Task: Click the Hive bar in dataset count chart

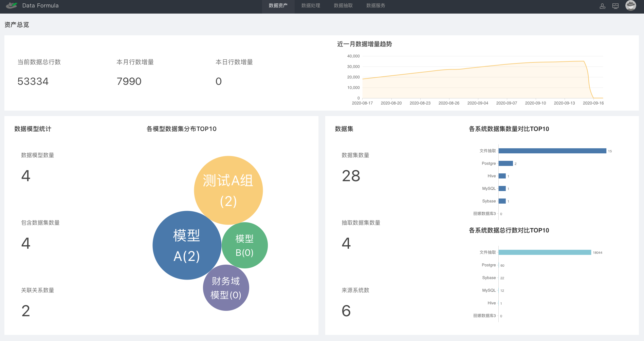Action: tap(502, 176)
